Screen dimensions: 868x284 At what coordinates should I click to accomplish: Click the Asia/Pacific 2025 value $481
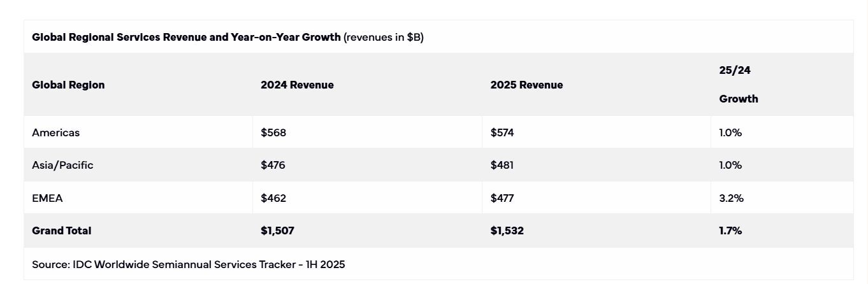(x=502, y=165)
